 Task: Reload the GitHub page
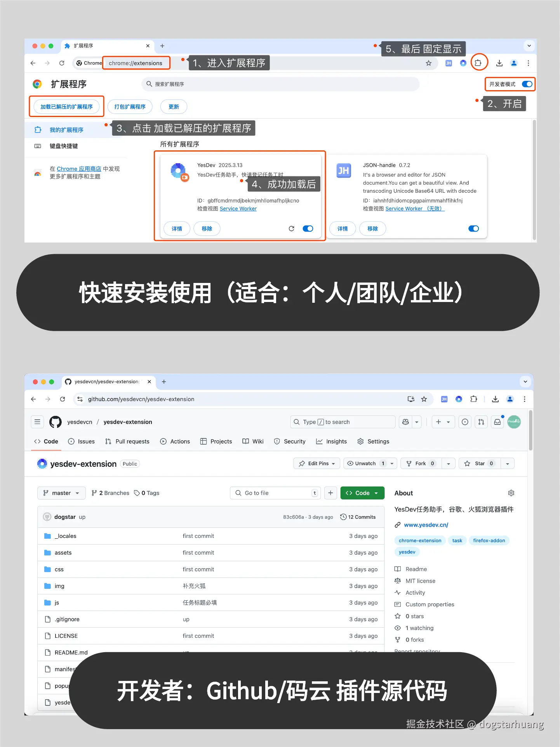tap(63, 399)
